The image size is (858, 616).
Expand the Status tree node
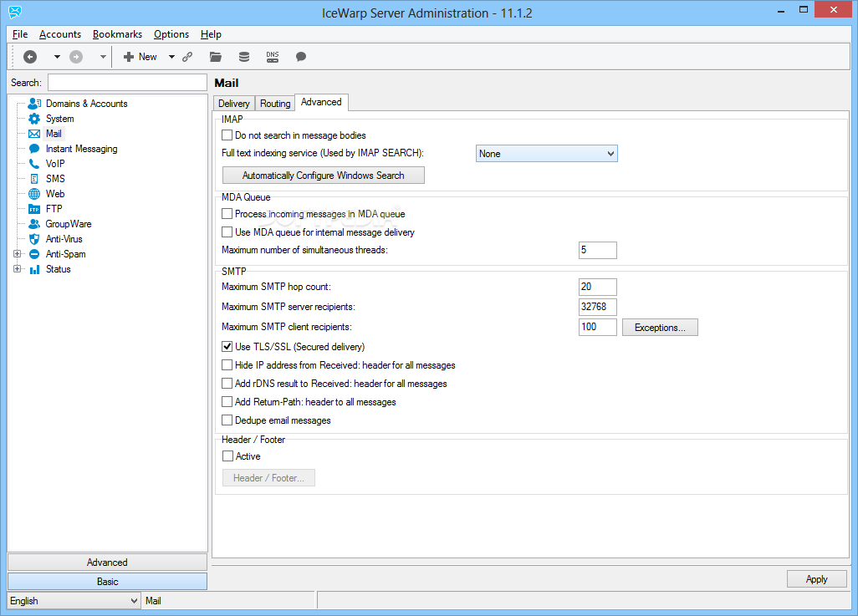click(17, 269)
